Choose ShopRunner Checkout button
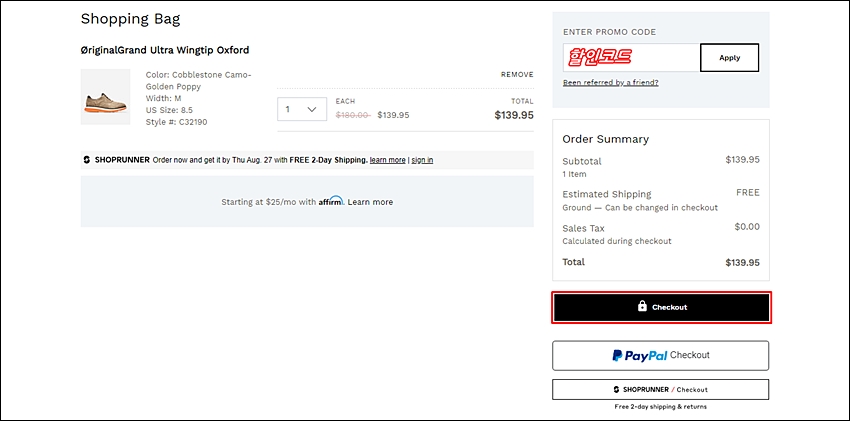Screen dimensions: 850x421 coord(661,390)
